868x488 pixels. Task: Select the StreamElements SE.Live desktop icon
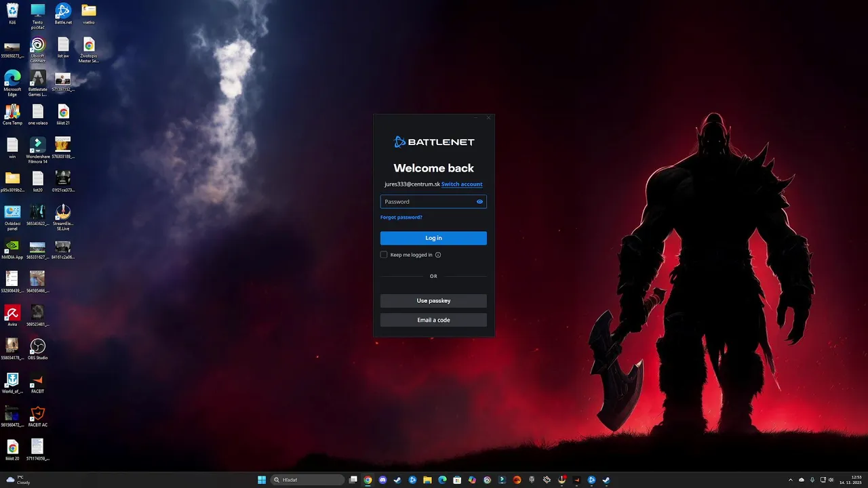click(x=63, y=218)
